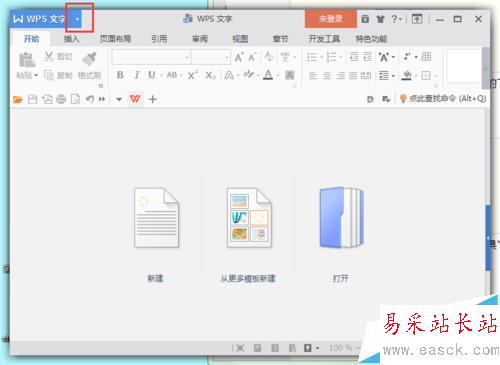
Task: Click the 点此查找命令 search box
Action: (443, 99)
